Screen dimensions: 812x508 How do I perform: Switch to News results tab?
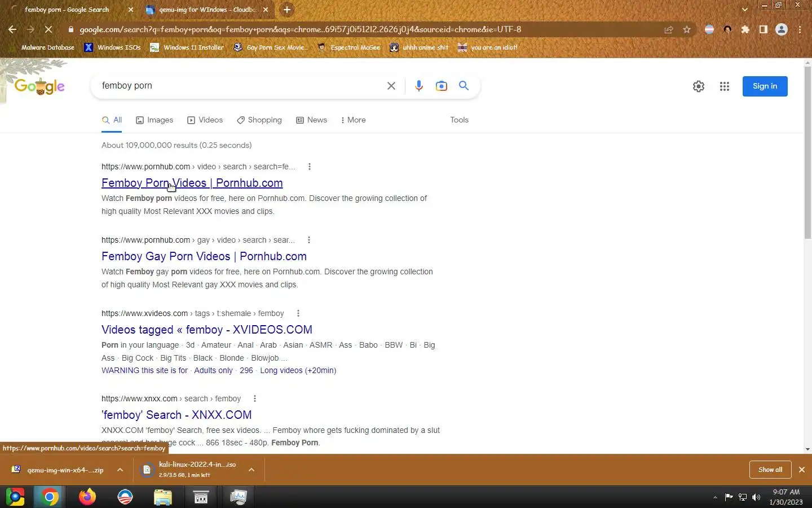pyautogui.click(x=311, y=120)
